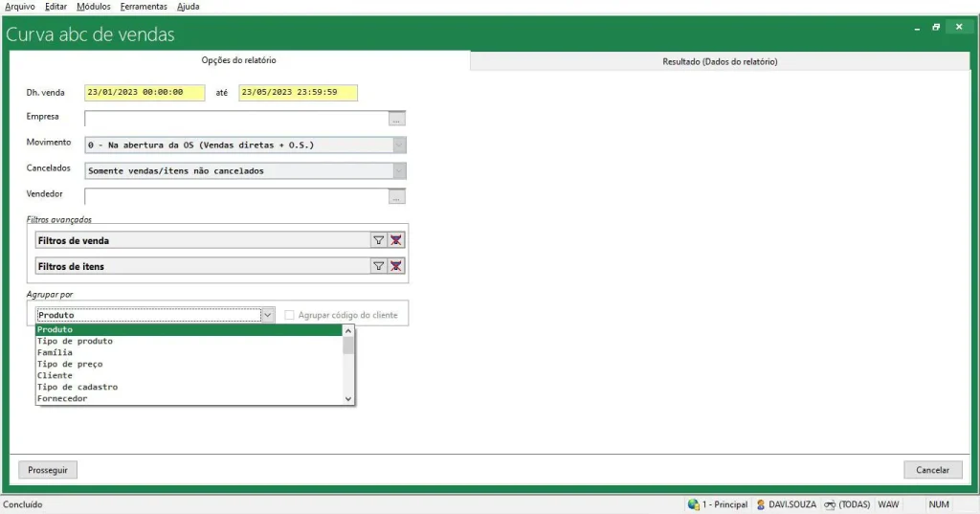The image size is (980, 514).
Task: Click the Vendedor lookup ellipsis button
Action: tap(397, 197)
